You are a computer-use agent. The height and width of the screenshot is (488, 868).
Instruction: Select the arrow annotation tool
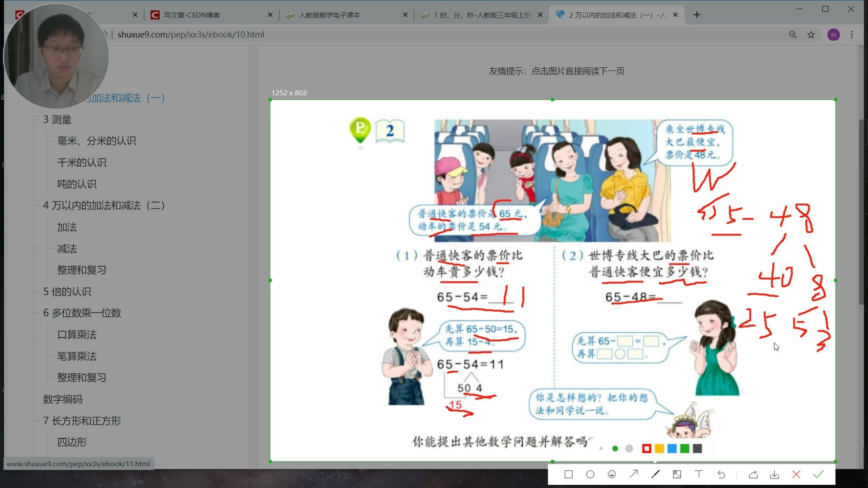(x=634, y=474)
